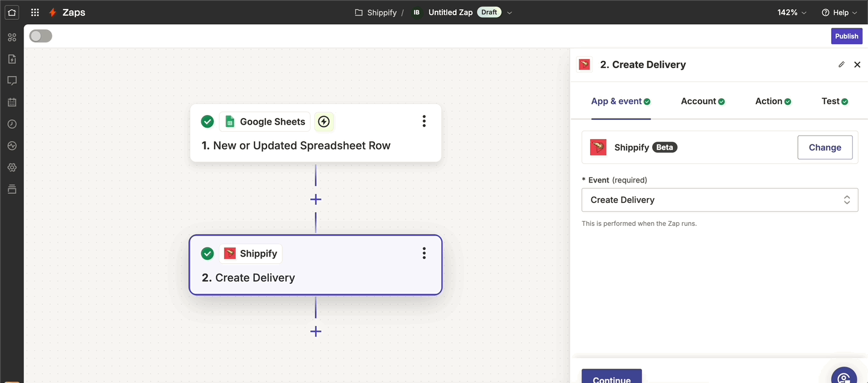Screen dimensions: 868x383
Task: Open settings gear icon in left sidebar
Action: pos(12,167)
